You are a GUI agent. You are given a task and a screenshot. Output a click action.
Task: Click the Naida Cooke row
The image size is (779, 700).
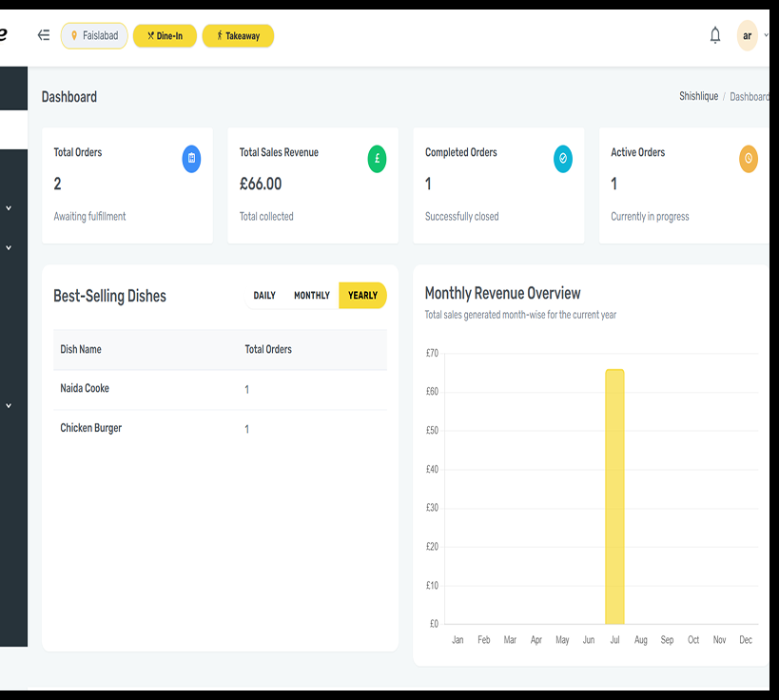click(x=220, y=390)
